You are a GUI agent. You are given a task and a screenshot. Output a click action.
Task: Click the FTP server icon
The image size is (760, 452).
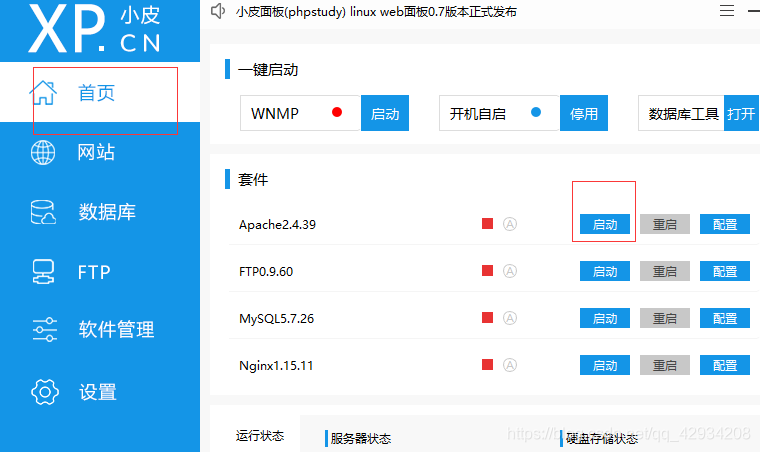pyautogui.click(x=43, y=272)
